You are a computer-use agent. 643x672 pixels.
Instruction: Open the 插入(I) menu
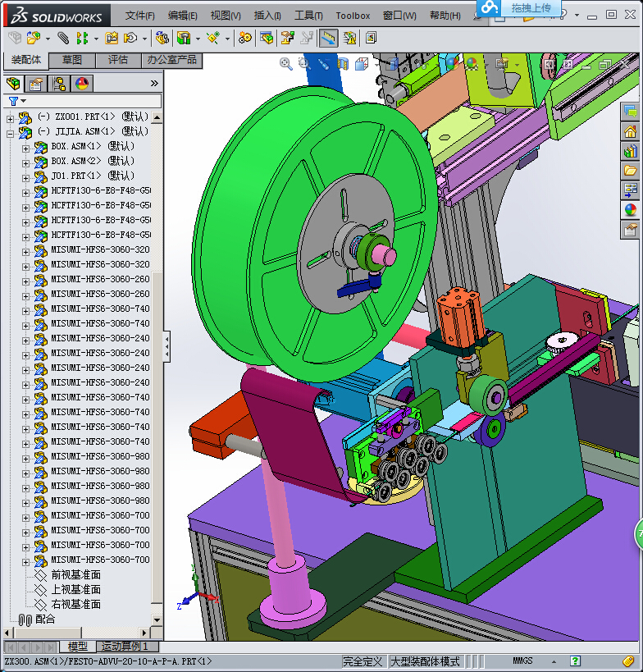tap(267, 16)
